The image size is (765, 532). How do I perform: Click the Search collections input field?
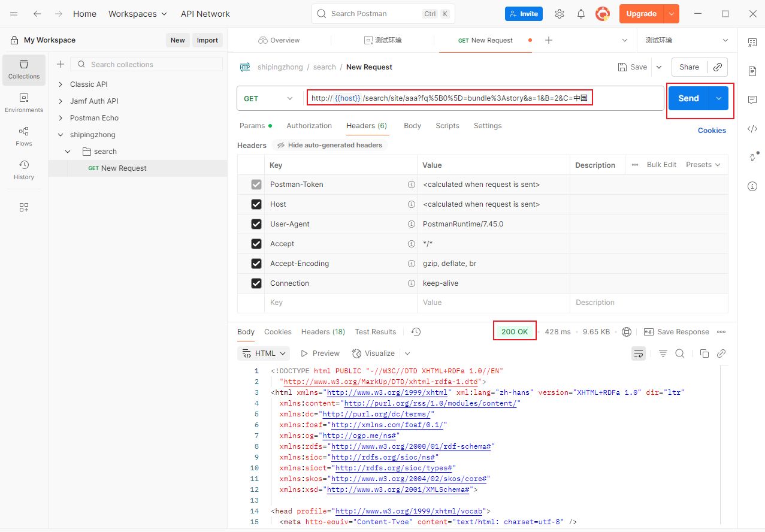(x=150, y=65)
